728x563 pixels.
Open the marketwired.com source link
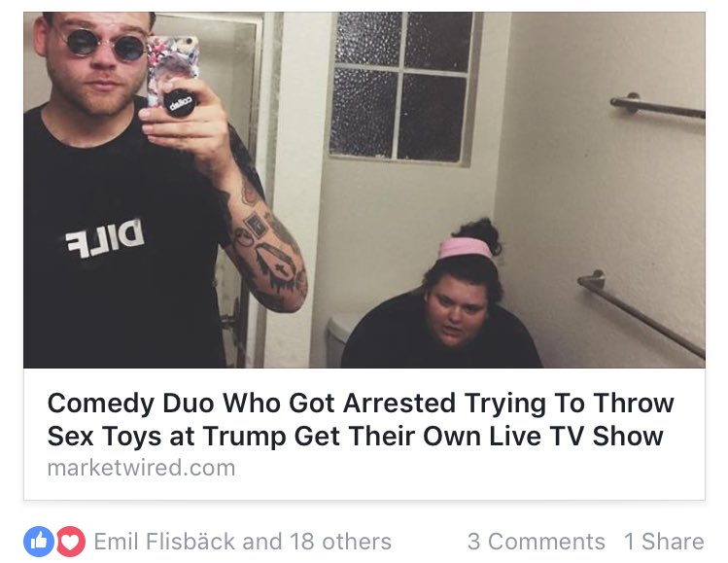[141, 468]
